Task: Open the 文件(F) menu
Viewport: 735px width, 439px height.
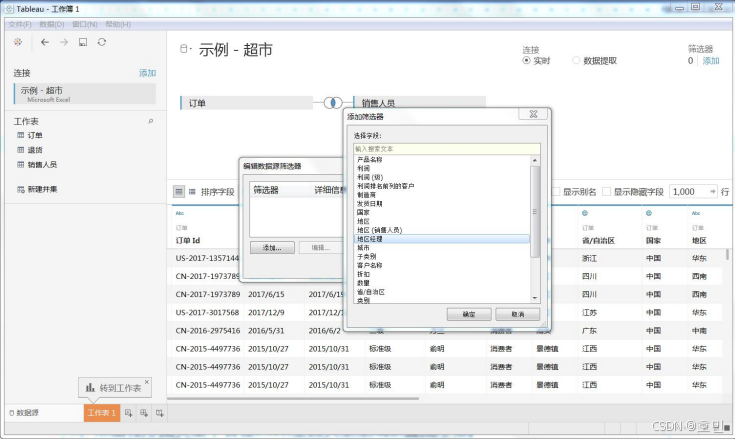Action: click(x=20, y=24)
